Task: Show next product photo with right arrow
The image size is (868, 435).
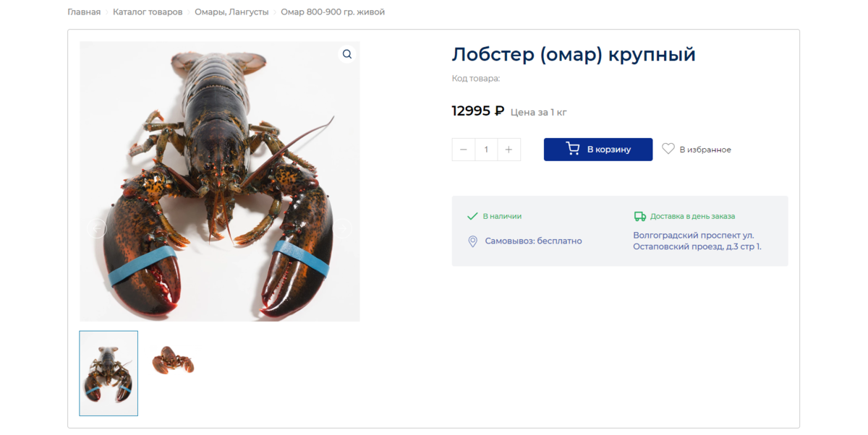Action: (x=342, y=228)
